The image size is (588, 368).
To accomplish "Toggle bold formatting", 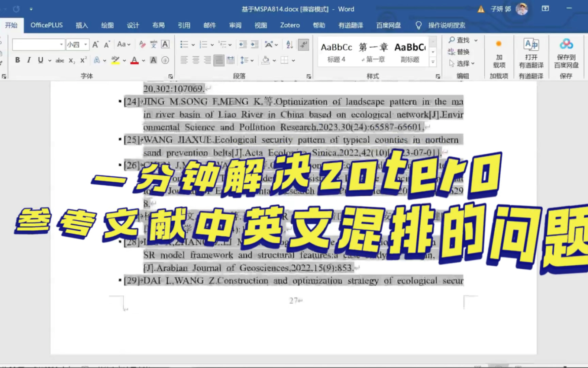I will (17, 60).
